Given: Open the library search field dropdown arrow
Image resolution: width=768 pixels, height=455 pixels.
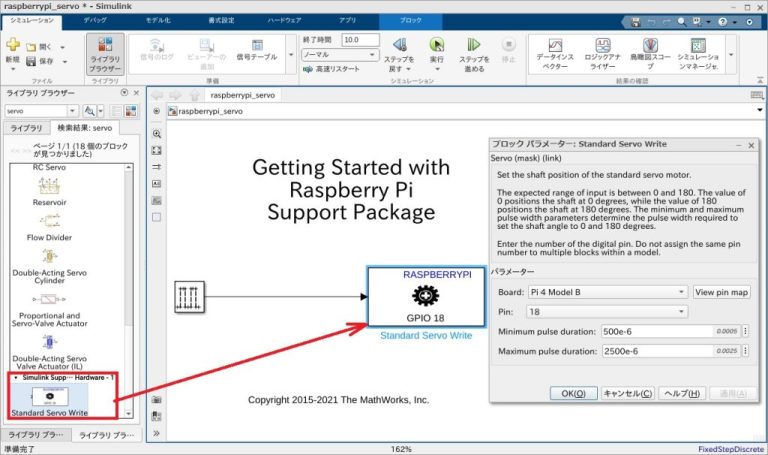Looking at the screenshot, I should coord(72,111).
